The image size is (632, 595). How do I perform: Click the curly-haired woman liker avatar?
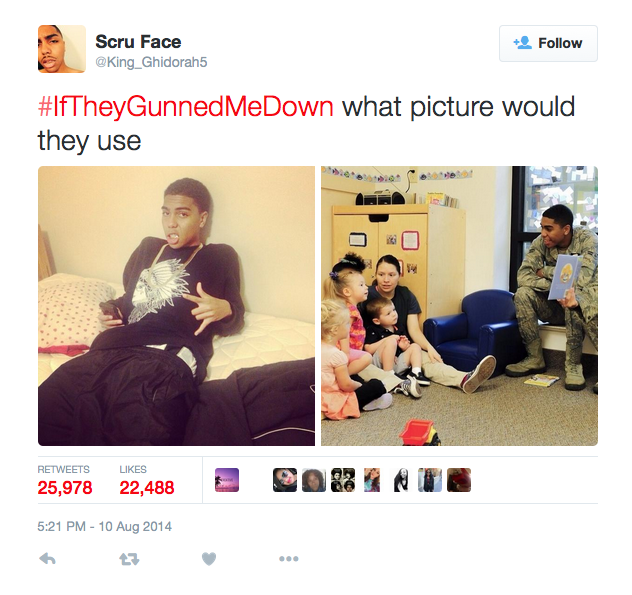tap(314, 480)
